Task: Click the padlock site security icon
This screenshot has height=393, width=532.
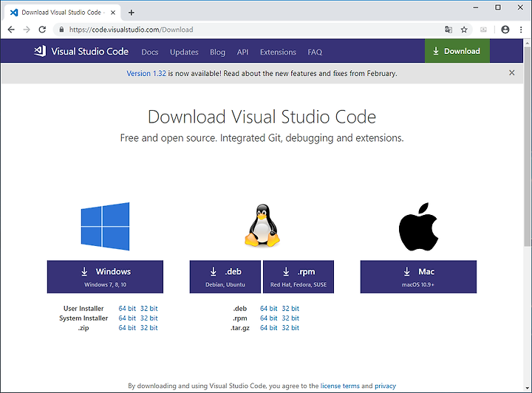Action: [61, 30]
